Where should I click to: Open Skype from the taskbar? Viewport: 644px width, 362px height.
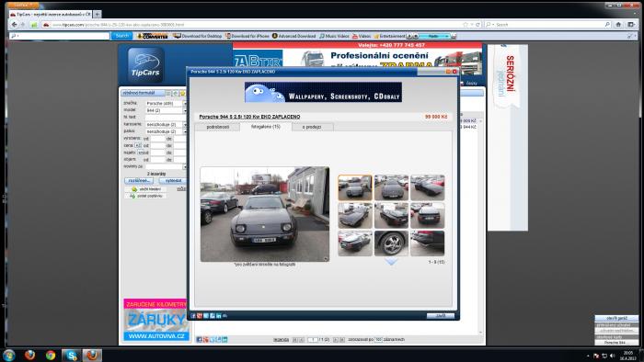(x=72, y=355)
